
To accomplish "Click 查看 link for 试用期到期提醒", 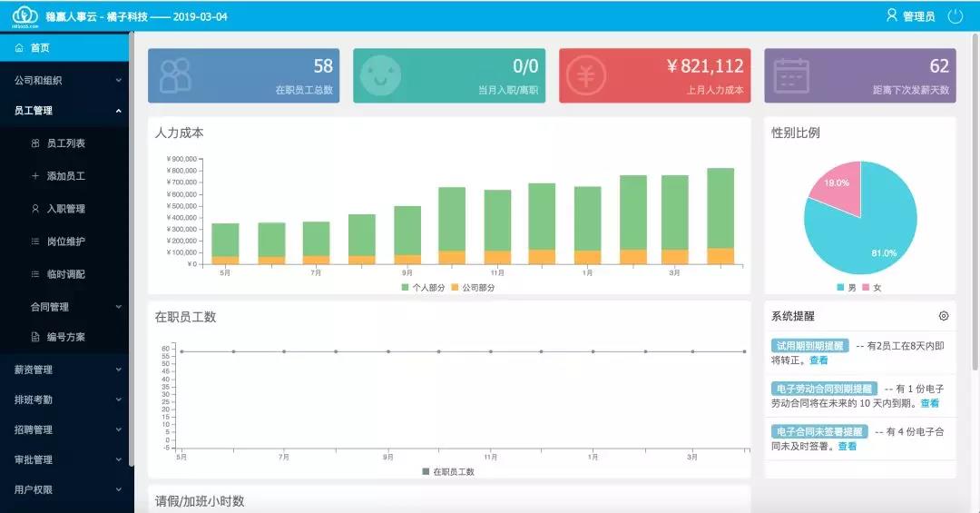I will click(x=818, y=360).
